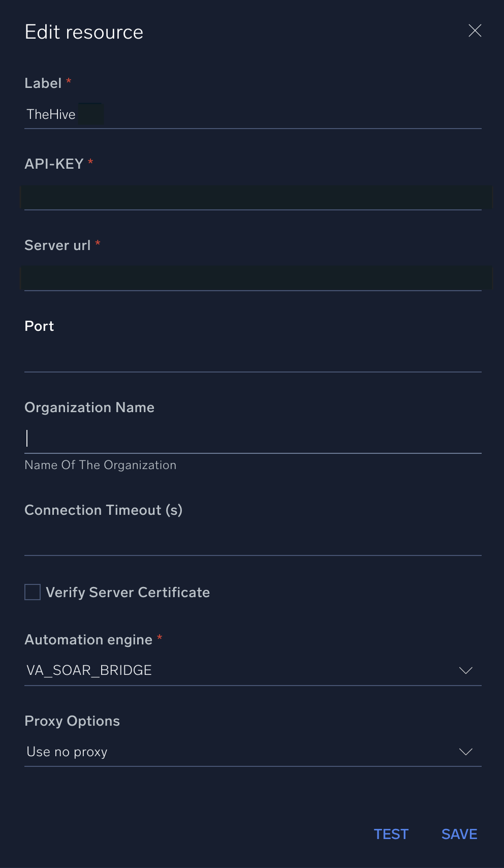The width and height of the screenshot is (504, 868).
Task: Expand the Proxy Options selector
Action: click(x=254, y=752)
